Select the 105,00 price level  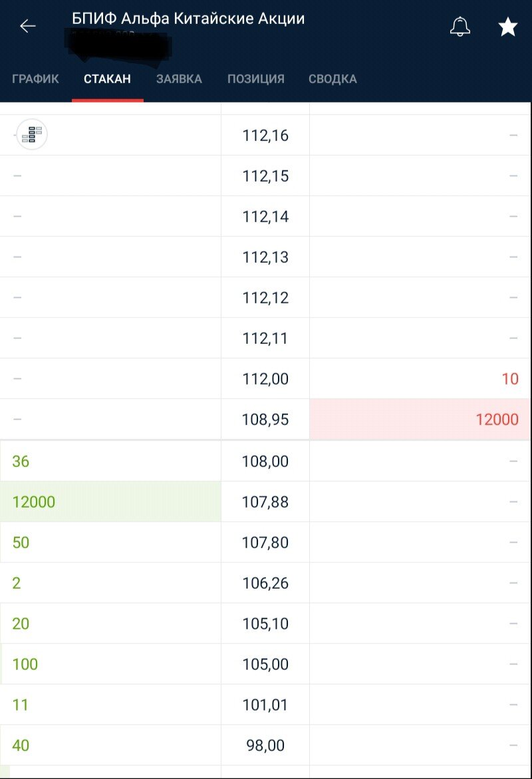[265, 664]
